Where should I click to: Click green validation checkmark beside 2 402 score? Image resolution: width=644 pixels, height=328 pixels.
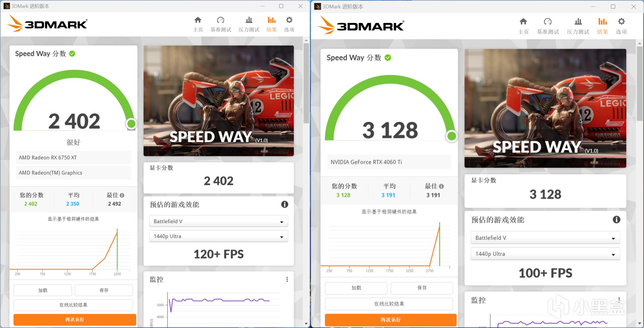point(72,54)
